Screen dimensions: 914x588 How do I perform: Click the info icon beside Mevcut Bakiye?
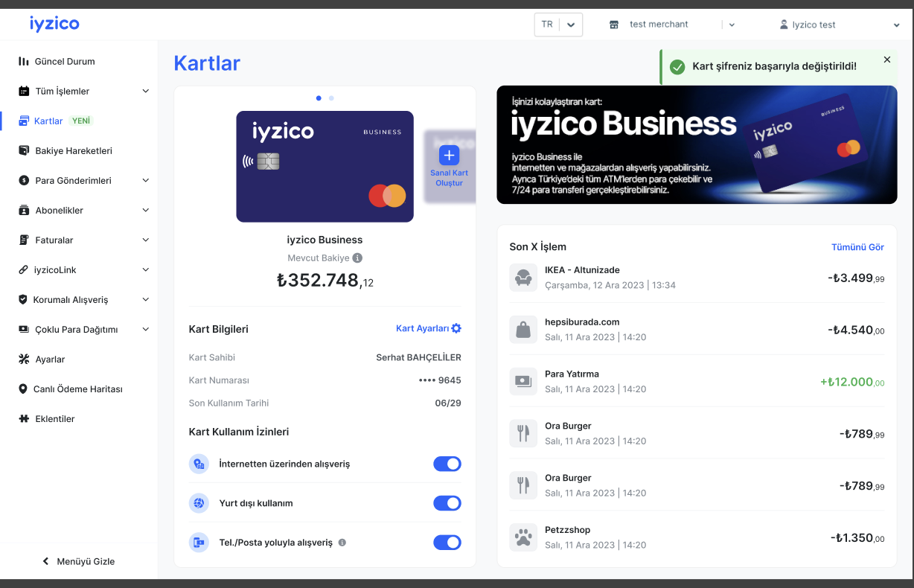[x=357, y=258]
